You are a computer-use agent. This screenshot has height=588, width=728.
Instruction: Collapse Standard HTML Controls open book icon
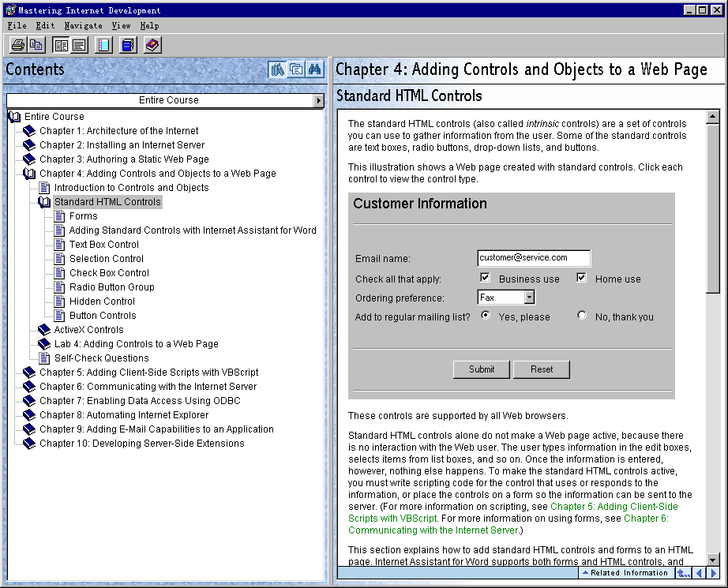click(x=44, y=202)
